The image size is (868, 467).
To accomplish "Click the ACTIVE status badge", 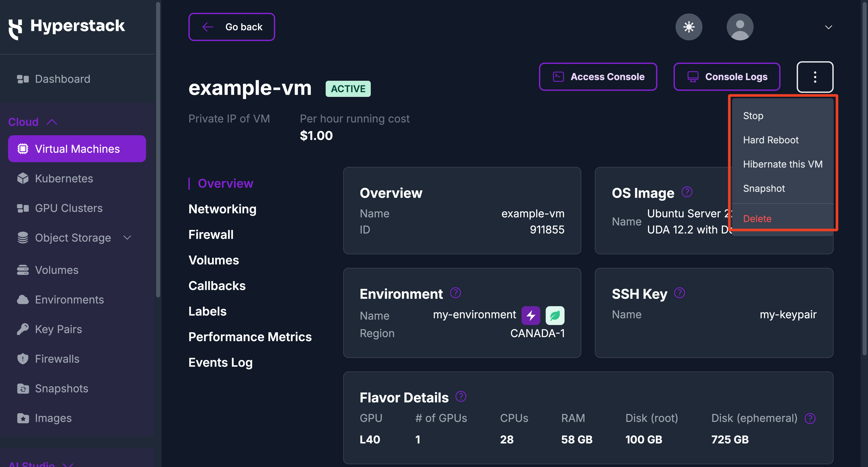I will (348, 89).
